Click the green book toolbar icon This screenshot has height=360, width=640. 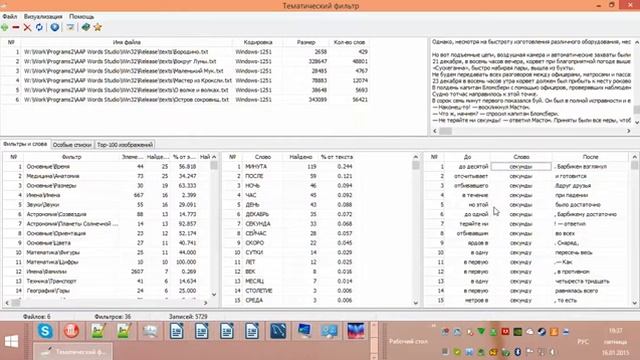coord(86,27)
